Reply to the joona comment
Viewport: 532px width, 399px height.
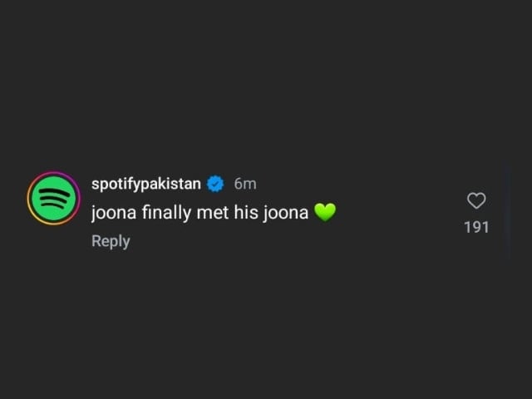(x=111, y=241)
